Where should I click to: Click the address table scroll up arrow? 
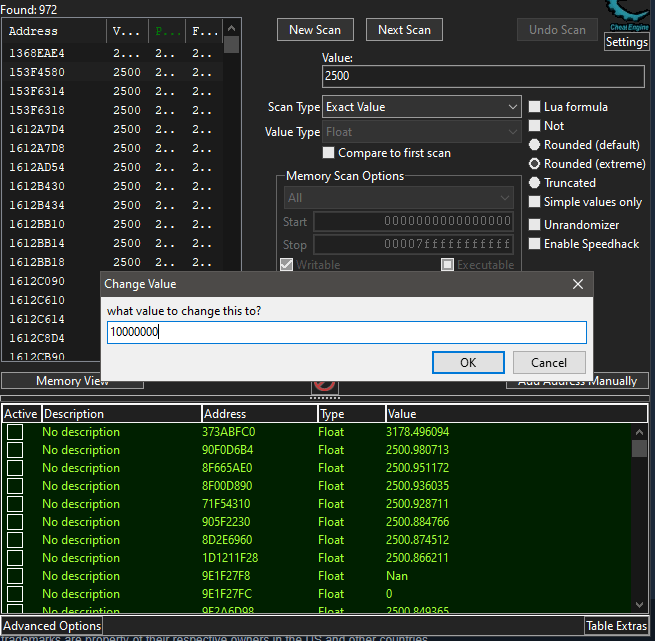(x=639, y=432)
